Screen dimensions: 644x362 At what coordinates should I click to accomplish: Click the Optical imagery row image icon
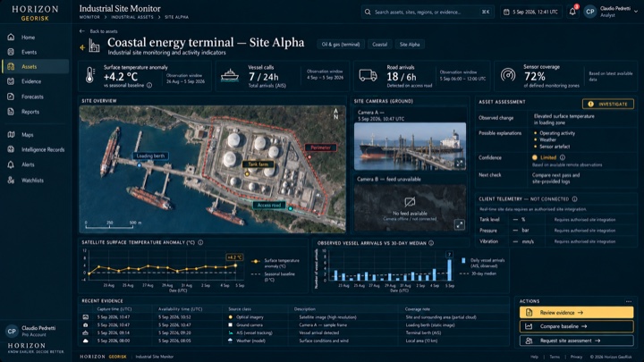pos(86,317)
